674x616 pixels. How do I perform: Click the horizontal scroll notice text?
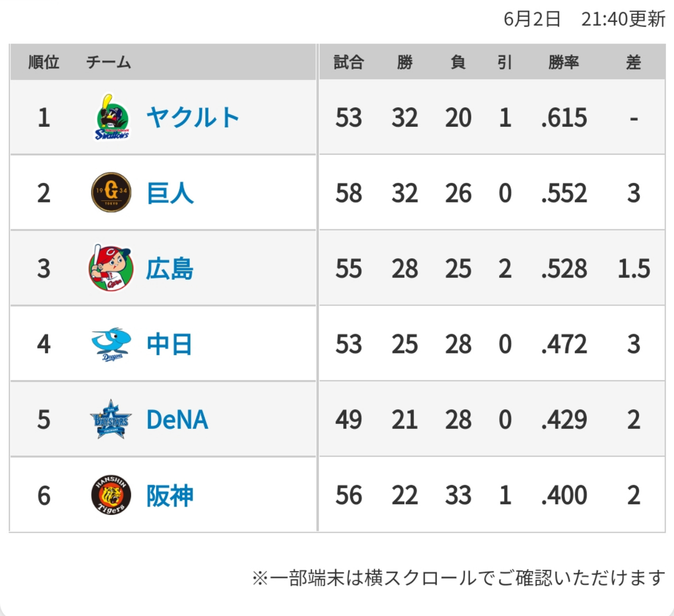(x=459, y=578)
